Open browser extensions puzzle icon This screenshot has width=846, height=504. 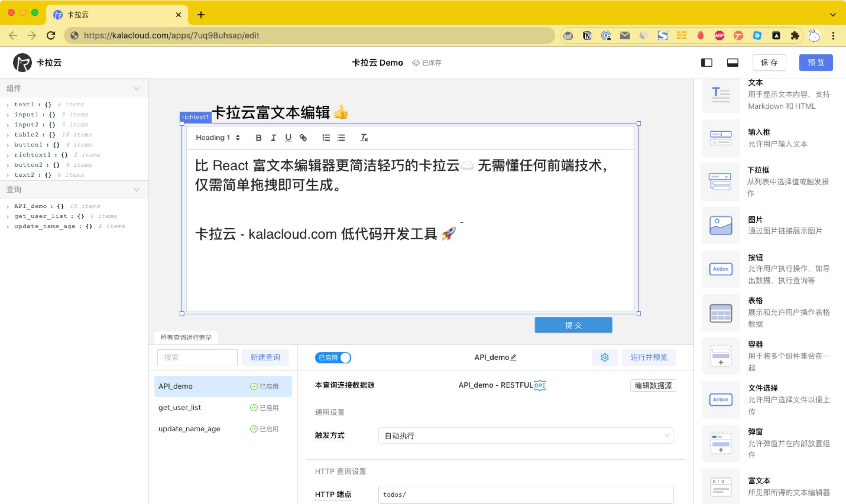click(x=795, y=35)
